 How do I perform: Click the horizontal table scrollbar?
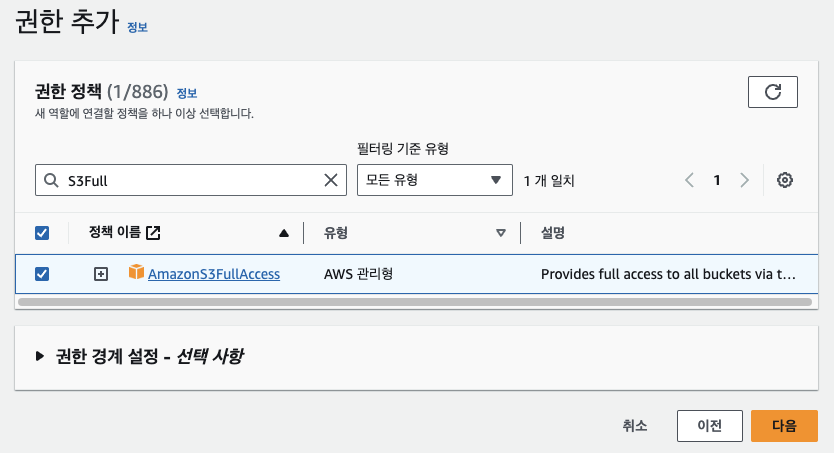click(x=415, y=302)
